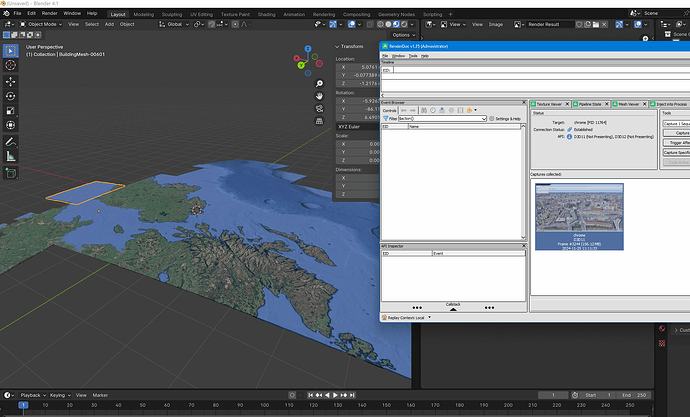Switch perspective/orthographic grid gizmo
Image resolution: width=690 pixels, height=417 pixels.
(319, 121)
